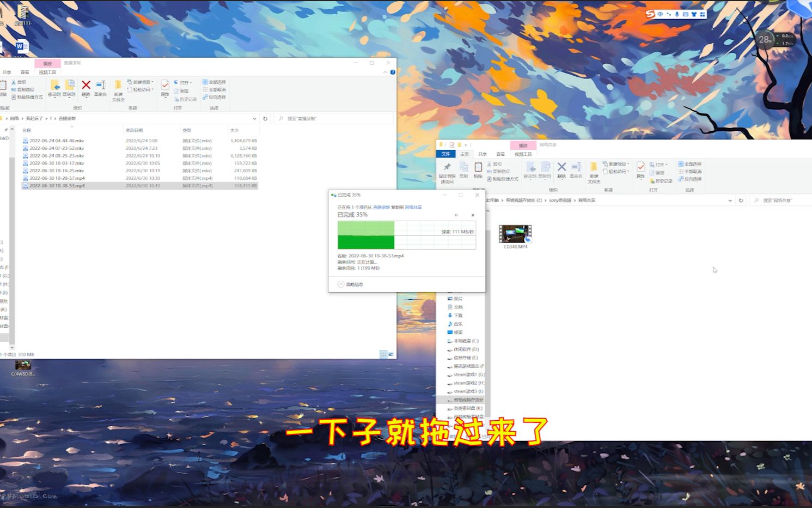Click the copy progress bar graph
This screenshot has height=508, width=812.
tap(407, 235)
